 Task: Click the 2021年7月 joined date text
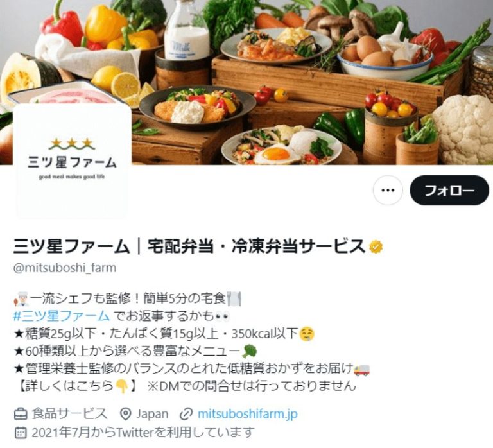pyautogui.click(x=61, y=433)
